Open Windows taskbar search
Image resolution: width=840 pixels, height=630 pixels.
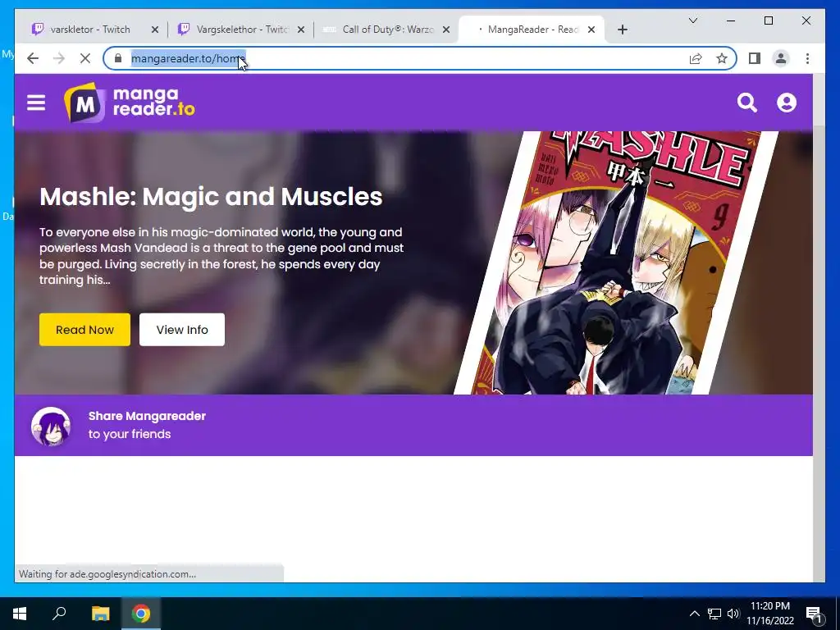click(59, 614)
